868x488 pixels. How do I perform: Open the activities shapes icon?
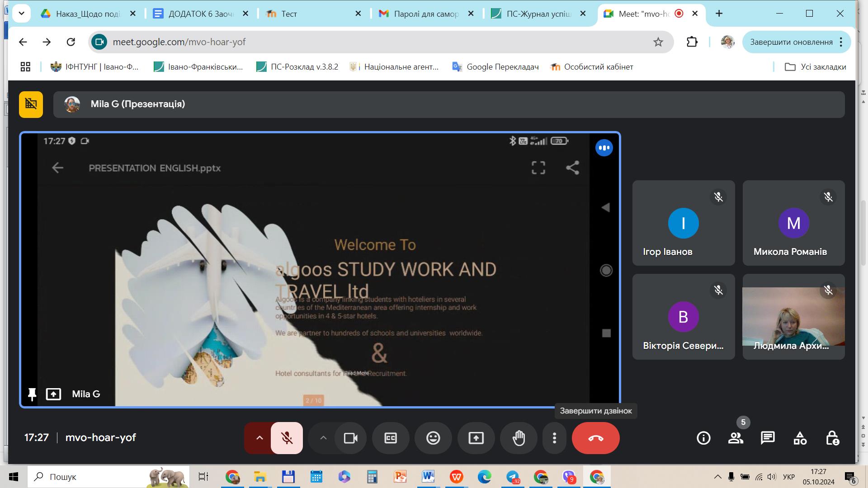click(x=800, y=438)
